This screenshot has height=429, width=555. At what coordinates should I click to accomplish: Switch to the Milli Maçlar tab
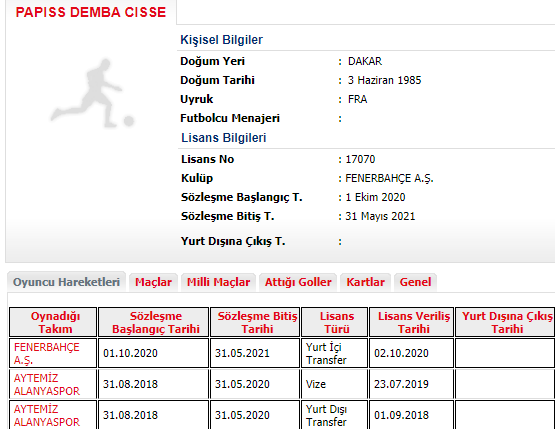click(218, 282)
